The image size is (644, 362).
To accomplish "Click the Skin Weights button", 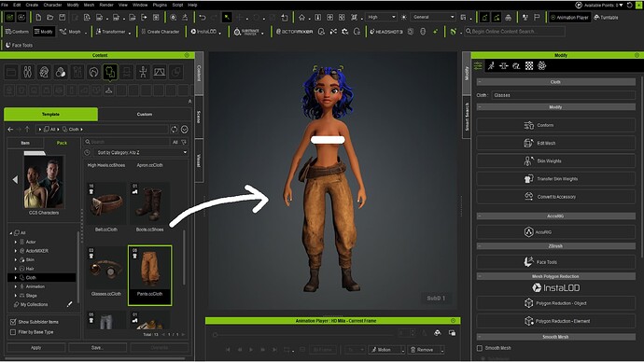I will point(555,160).
